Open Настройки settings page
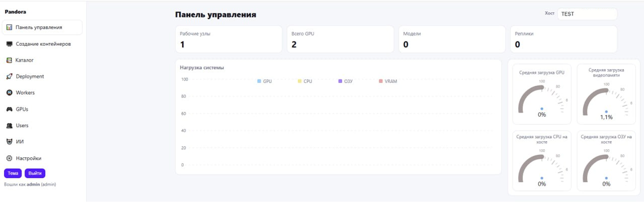Image resolution: width=644 pixels, height=202 pixels. pos(42,158)
